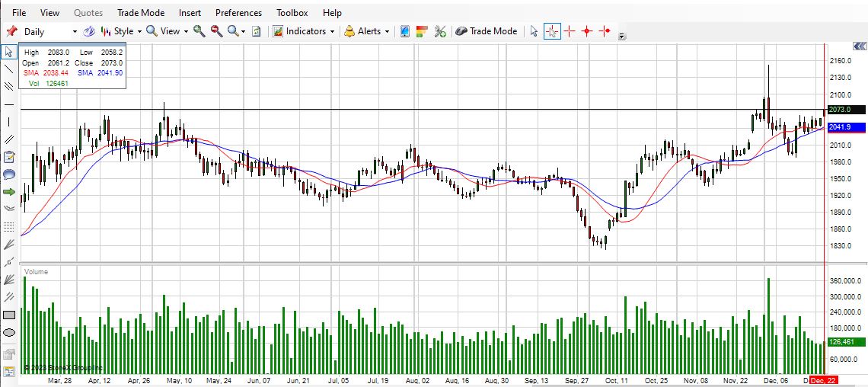
Task: Open the View dropdown menu
Action: tap(168, 31)
